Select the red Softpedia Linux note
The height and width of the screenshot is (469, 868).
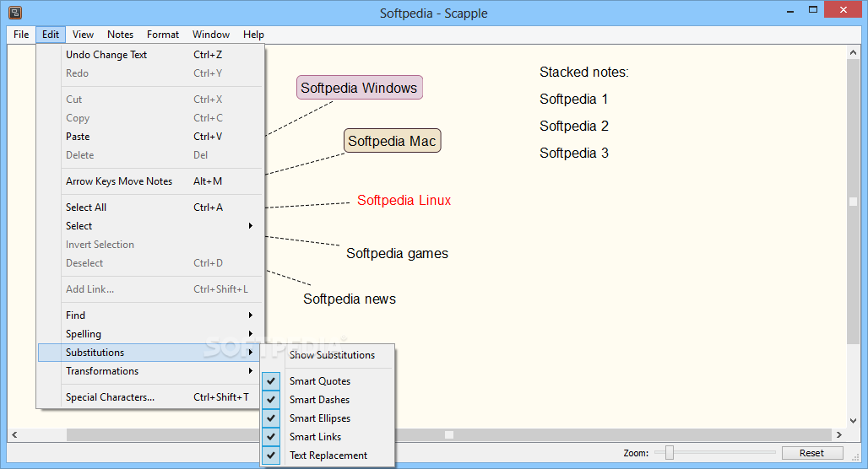pos(404,200)
